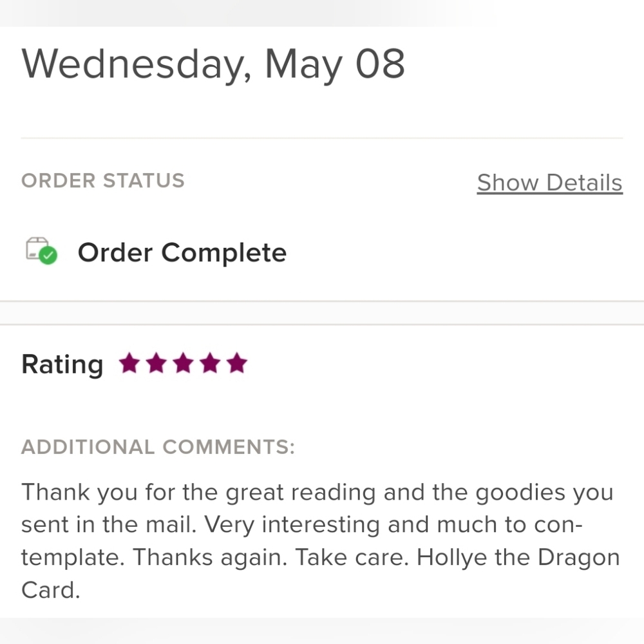Click the Wednesday, May 08 date heading

tap(213, 64)
